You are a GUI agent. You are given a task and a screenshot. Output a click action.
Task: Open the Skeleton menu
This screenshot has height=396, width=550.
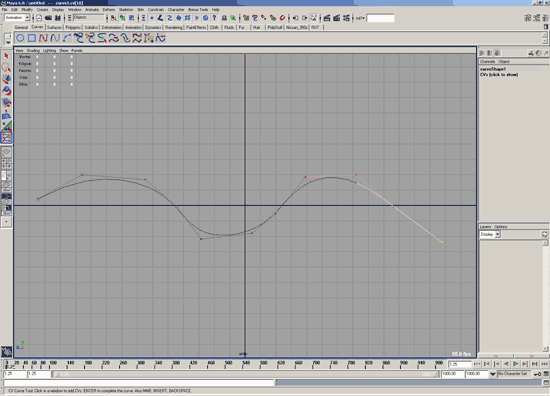(x=126, y=9)
